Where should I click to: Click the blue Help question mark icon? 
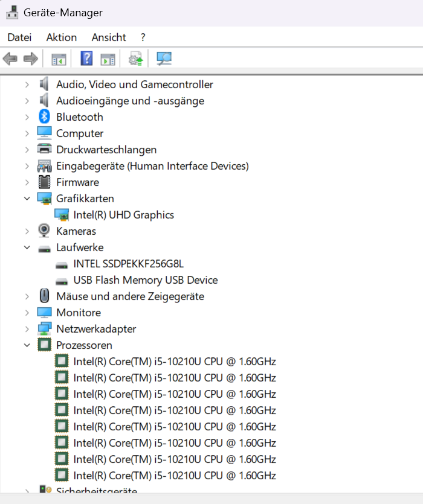click(x=86, y=59)
